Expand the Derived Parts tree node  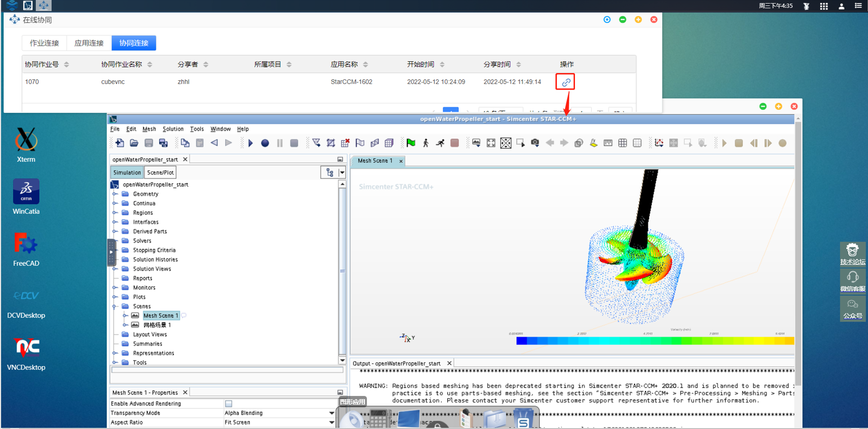[115, 232]
